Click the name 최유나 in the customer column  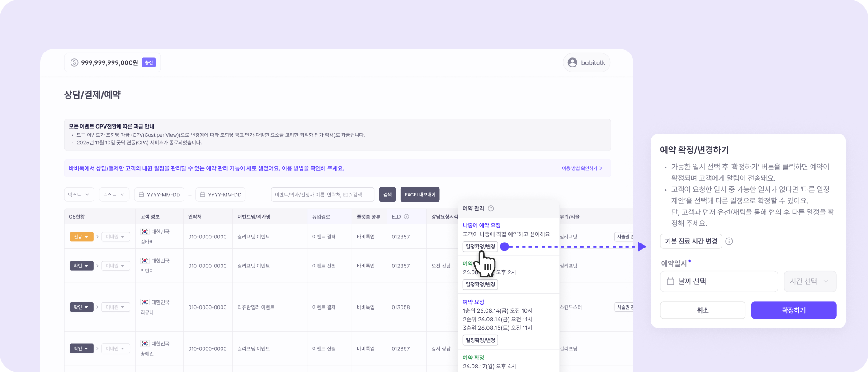(x=147, y=312)
